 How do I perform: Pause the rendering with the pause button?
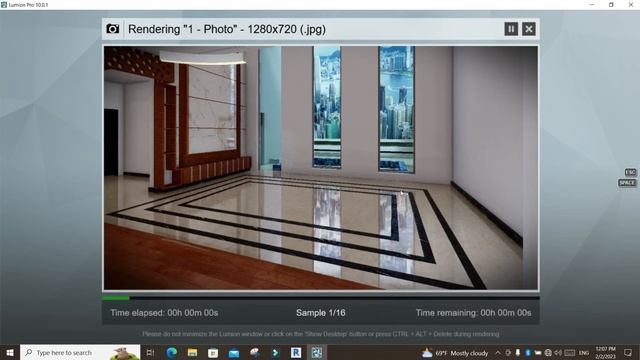coord(511,29)
